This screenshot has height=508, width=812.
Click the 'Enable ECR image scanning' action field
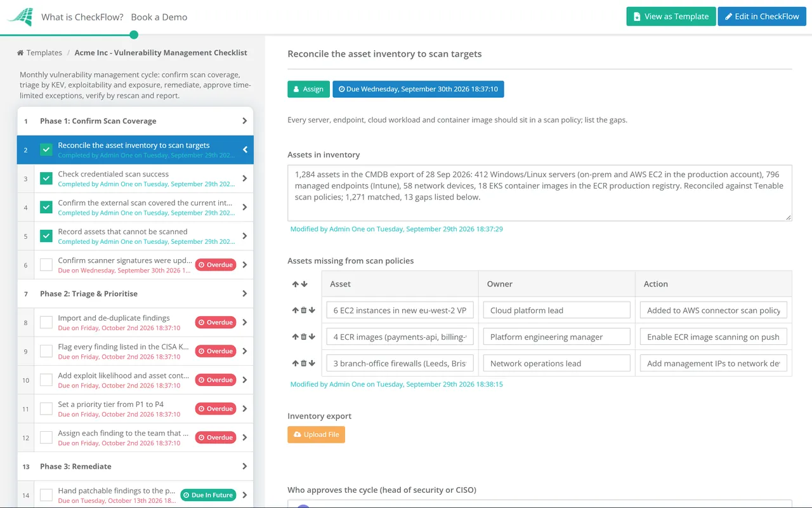713,337
